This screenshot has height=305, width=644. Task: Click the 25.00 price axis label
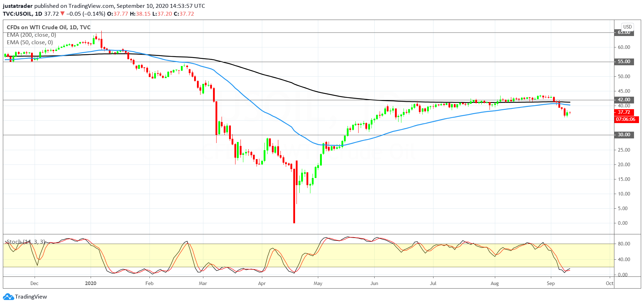(624, 150)
